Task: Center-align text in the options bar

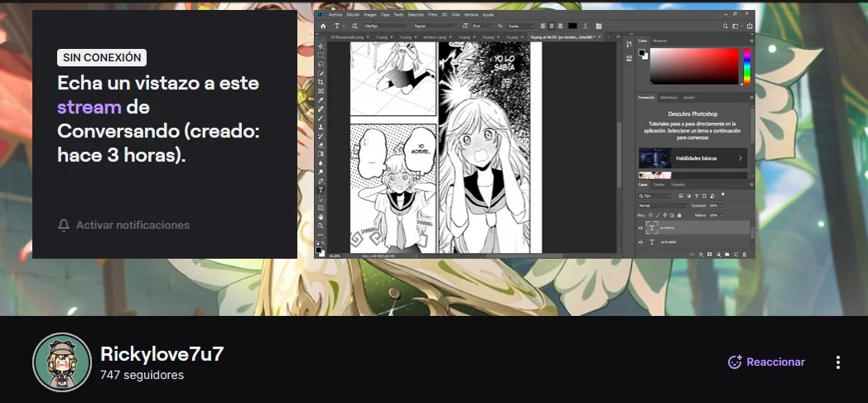Action: coord(552,26)
